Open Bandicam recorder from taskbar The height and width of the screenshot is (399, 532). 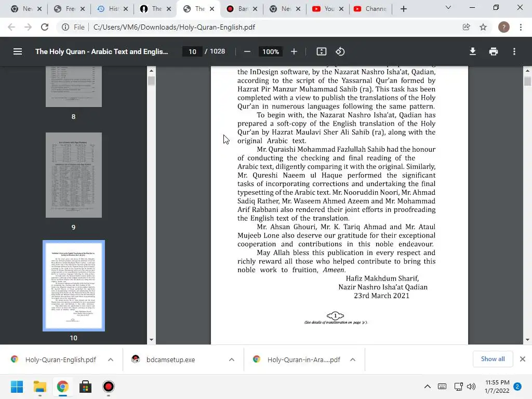[108, 387]
